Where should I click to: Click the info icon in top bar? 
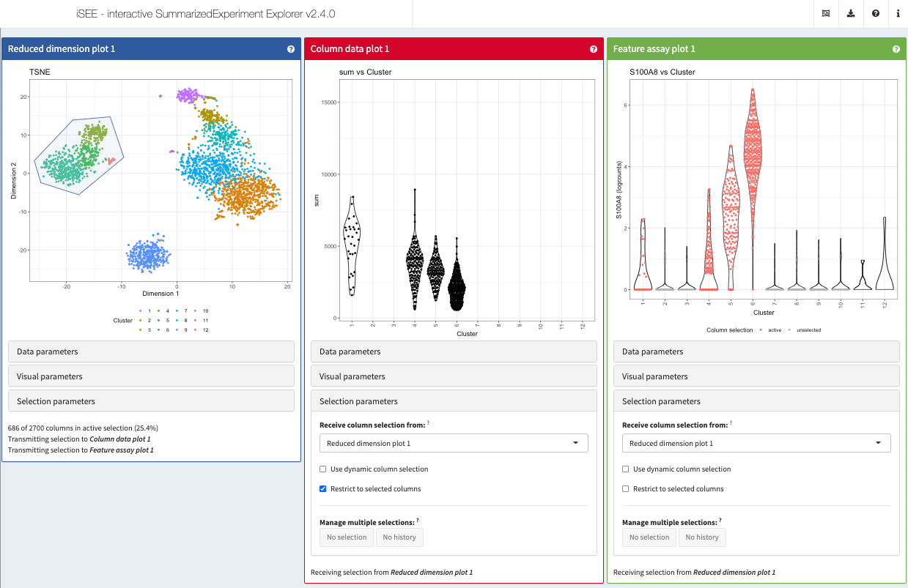898,14
